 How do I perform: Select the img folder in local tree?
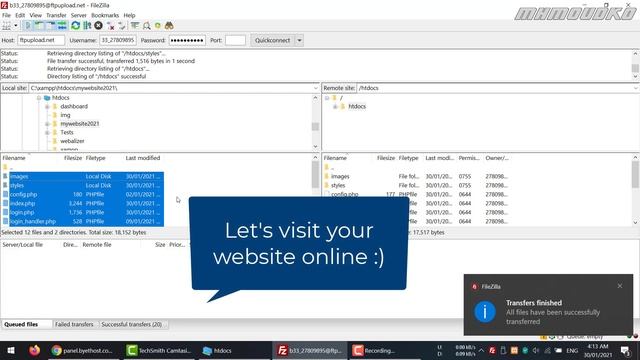click(x=65, y=115)
